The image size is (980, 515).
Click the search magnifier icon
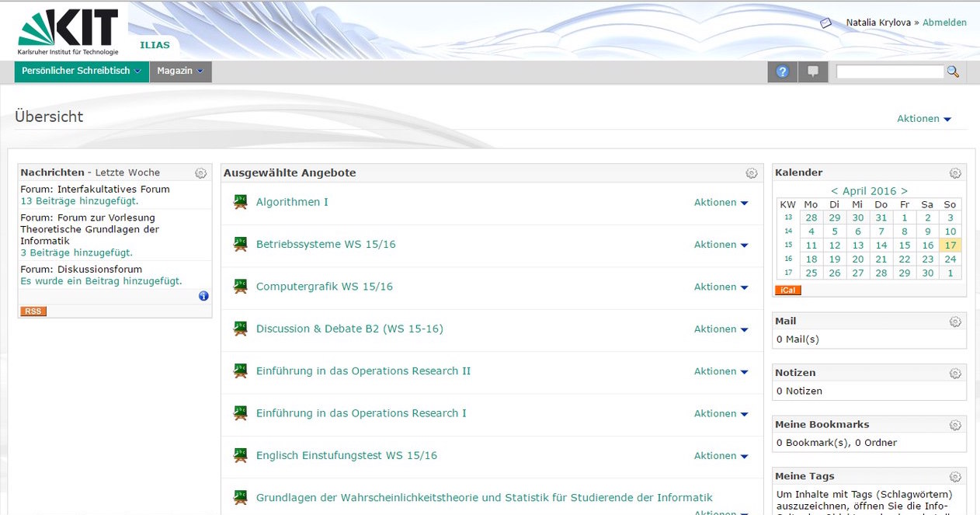(953, 71)
